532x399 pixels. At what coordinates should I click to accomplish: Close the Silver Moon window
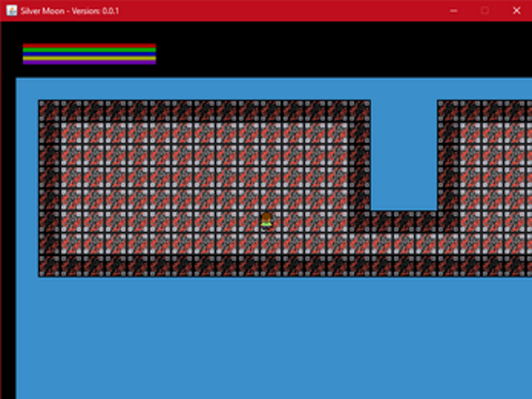click(x=516, y=10)
